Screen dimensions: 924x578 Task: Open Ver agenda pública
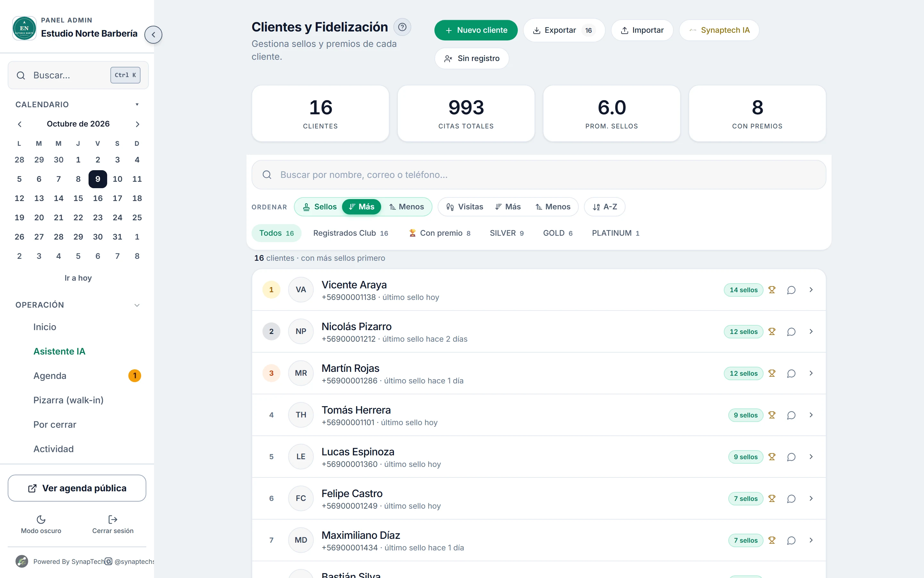pos(77,488)
